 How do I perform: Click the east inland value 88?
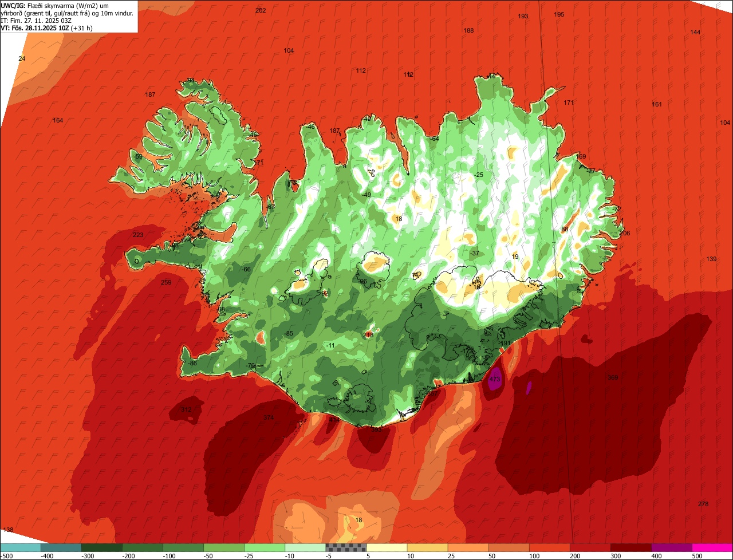(565, 229)
